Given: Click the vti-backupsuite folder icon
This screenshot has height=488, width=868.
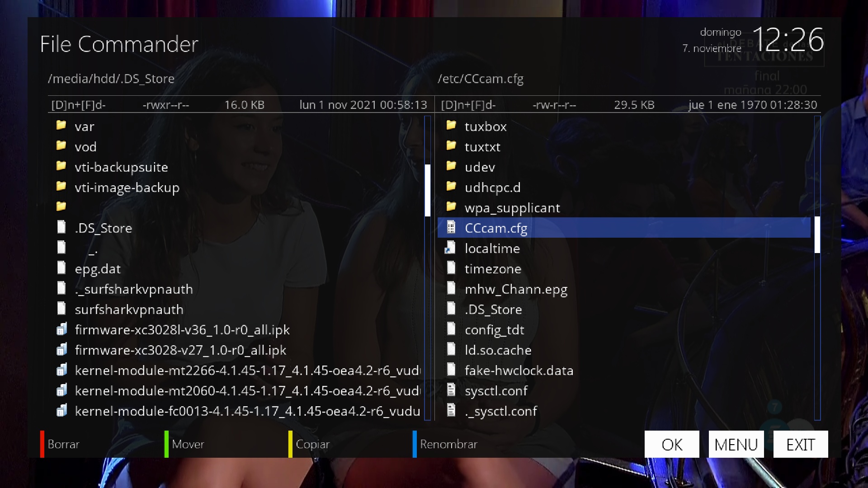Looking at the screenshot, I should click(61, 166).
